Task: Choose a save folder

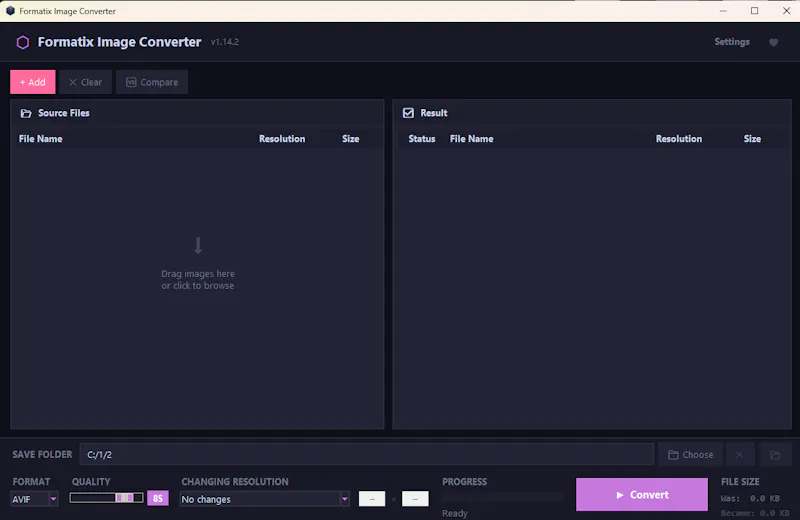Action: coord(690,454)
